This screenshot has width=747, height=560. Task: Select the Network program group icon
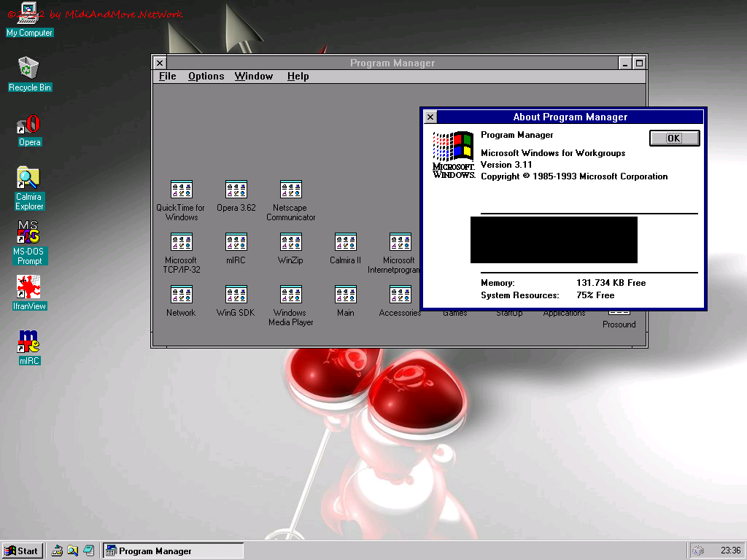click(181, 295)
